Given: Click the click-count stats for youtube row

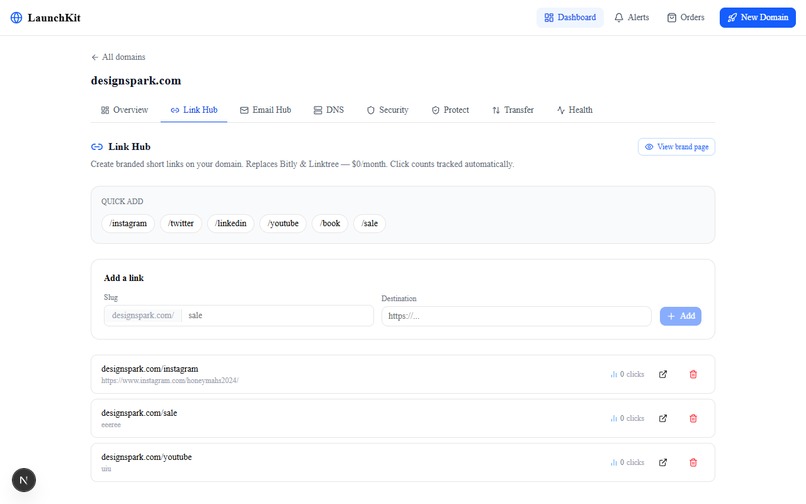Looking at the screenshot, I should (627, 463).
